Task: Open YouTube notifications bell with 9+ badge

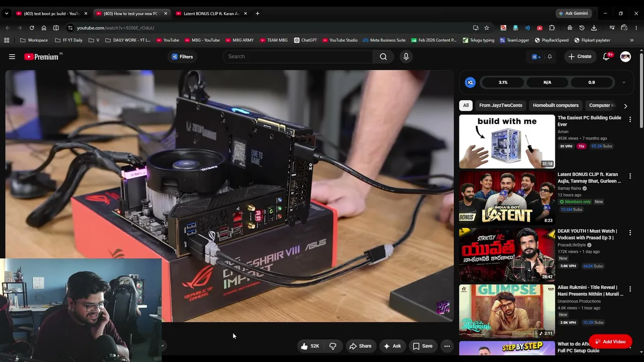Action: tap(606, 57)
